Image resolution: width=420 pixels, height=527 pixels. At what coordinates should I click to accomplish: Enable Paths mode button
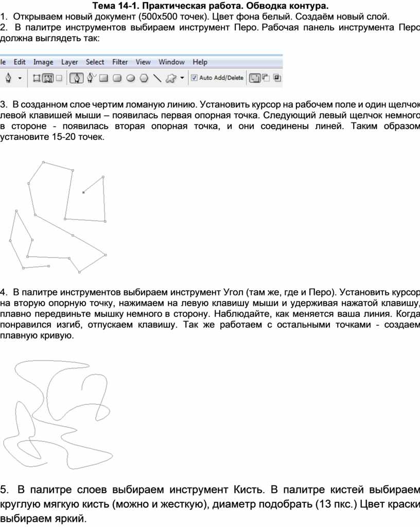pyautogui.click(x=47, y=78)
